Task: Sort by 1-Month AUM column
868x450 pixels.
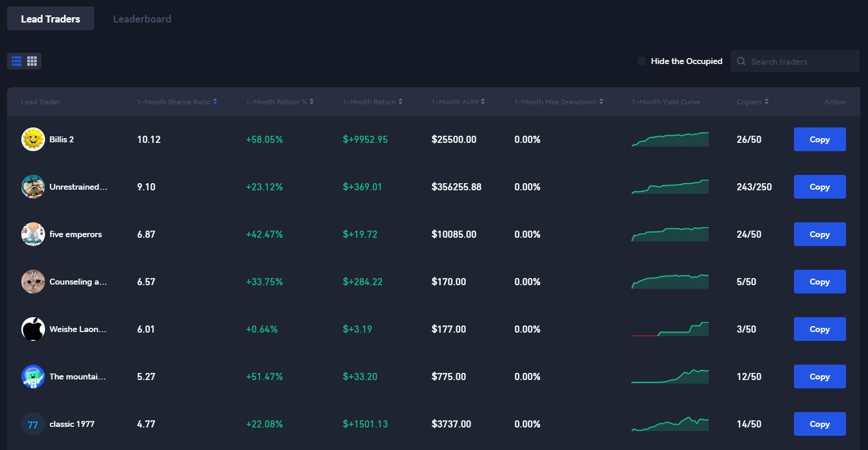Action: point(458,102)
